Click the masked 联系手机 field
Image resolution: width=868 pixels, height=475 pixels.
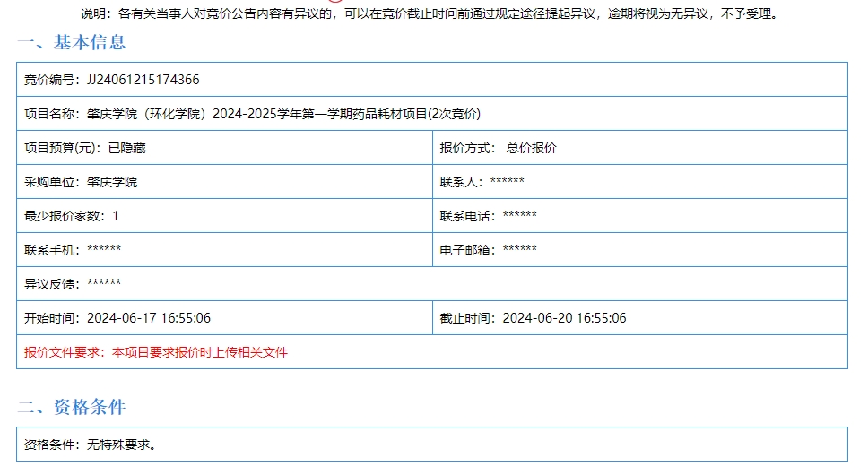point(103,250)
